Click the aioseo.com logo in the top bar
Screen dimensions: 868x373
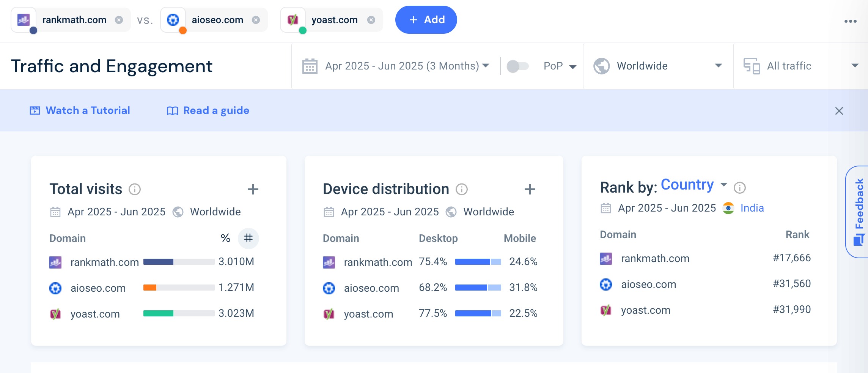(x=173, y=20)
